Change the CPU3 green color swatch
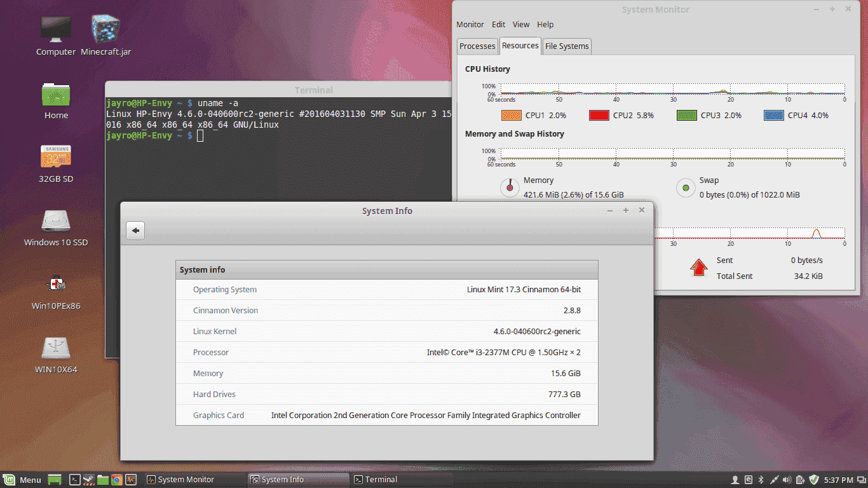This screenshot has width=868, height=488. [x=687, y=116]
